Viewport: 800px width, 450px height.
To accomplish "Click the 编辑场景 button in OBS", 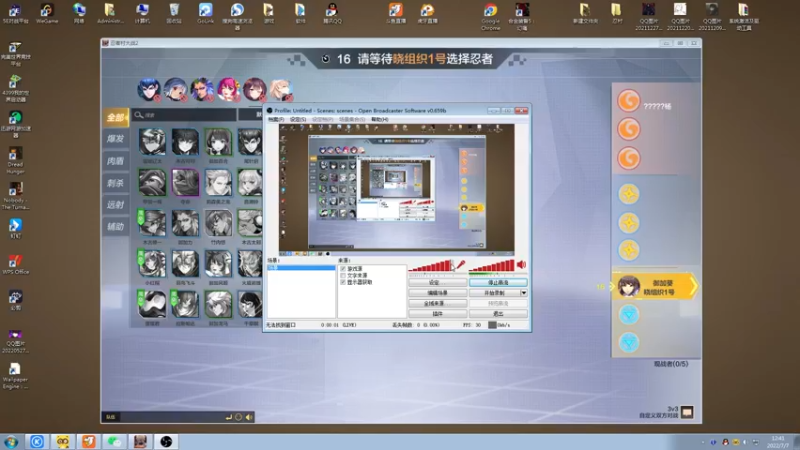I will [437, 293].
